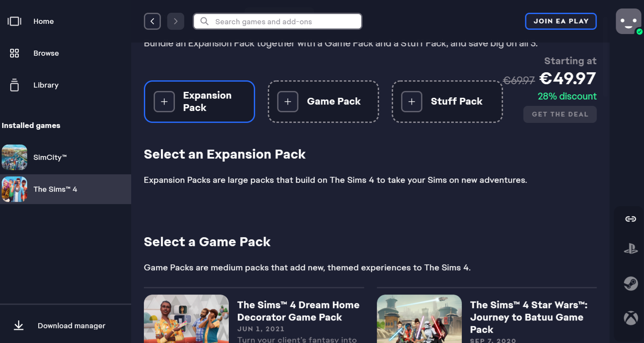Viewport: 644px width, 343px height.
Task: Click the plus icon in Game Pack slot
Action: point(288,102)
